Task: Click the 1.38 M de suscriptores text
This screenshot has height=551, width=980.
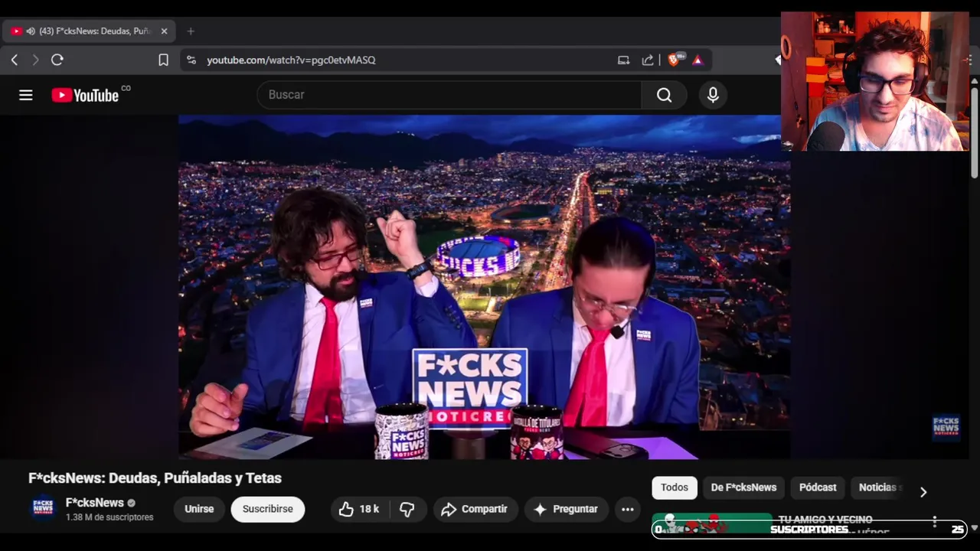Action: tap(109, 517)
